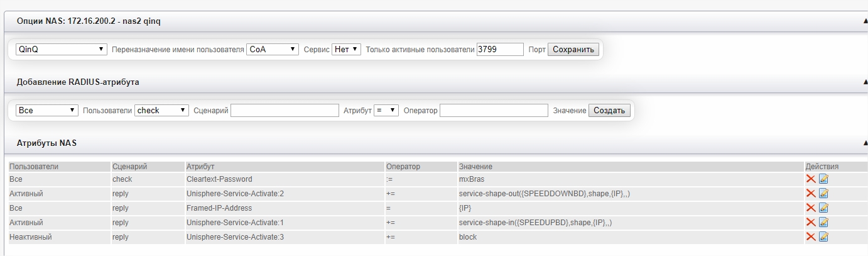Click the Создать button

[x=609, y=110]
